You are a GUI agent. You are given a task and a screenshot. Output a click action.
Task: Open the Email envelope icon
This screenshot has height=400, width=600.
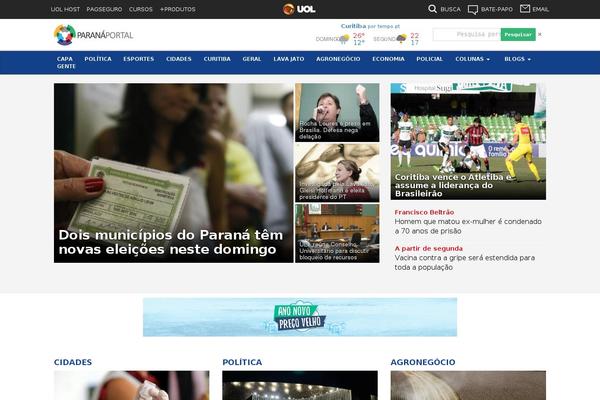pyautogui.click(x=525, y=8)
